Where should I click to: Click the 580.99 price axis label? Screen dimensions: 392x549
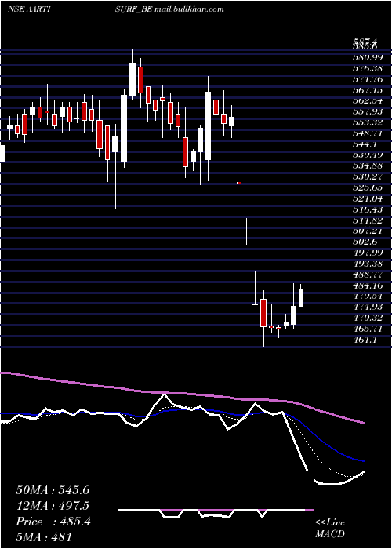pos(368,57)
